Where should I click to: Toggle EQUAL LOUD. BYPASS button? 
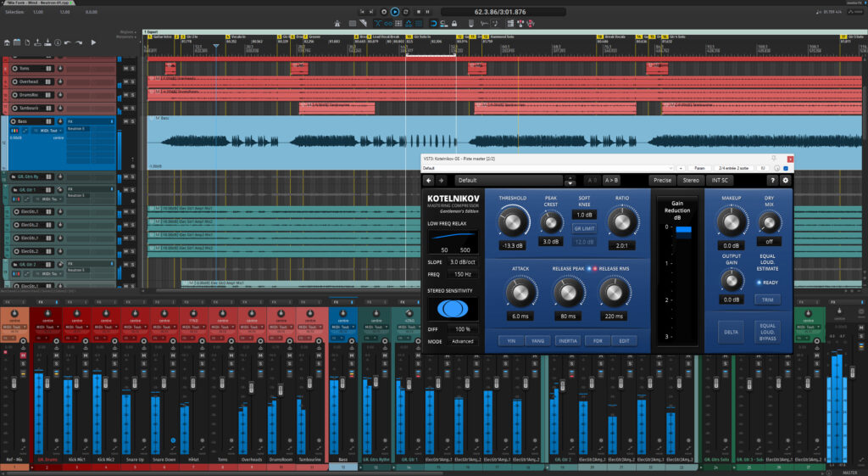pos(767,332)
